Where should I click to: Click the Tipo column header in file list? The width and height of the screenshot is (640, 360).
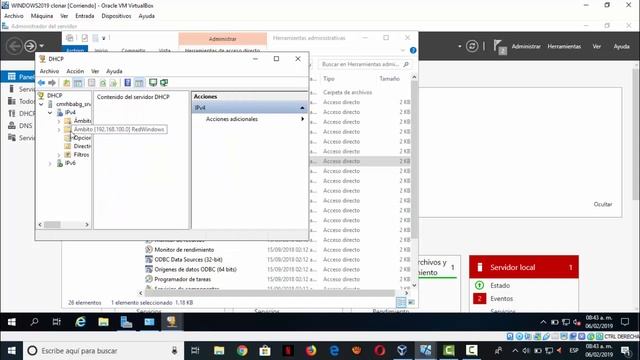coord(329,78)
